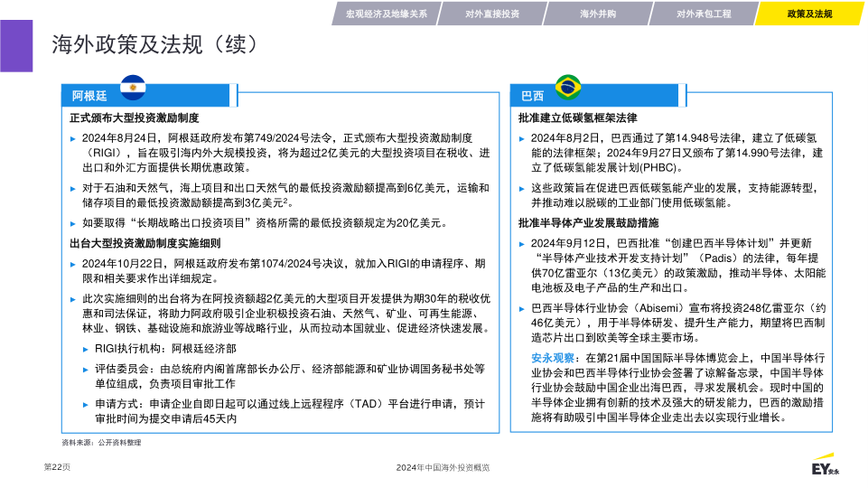Click the 阿根廷 section header

tap(145, 95)
